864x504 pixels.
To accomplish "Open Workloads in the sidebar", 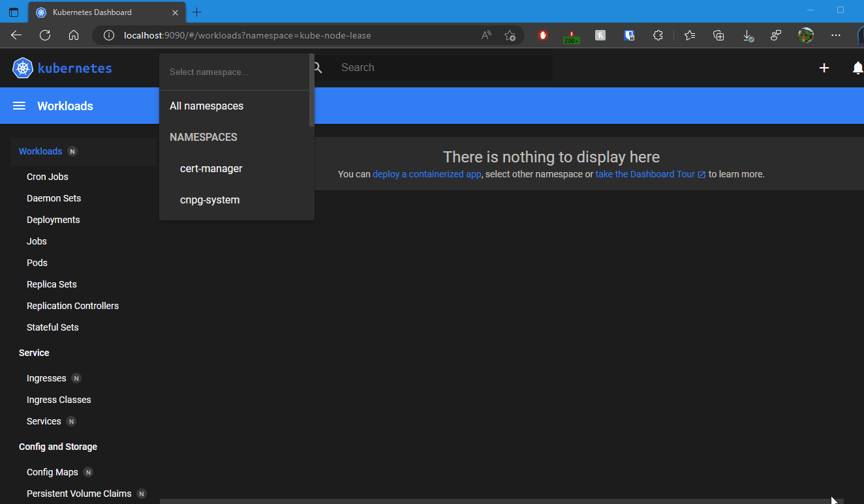I will tap(40, 151).
